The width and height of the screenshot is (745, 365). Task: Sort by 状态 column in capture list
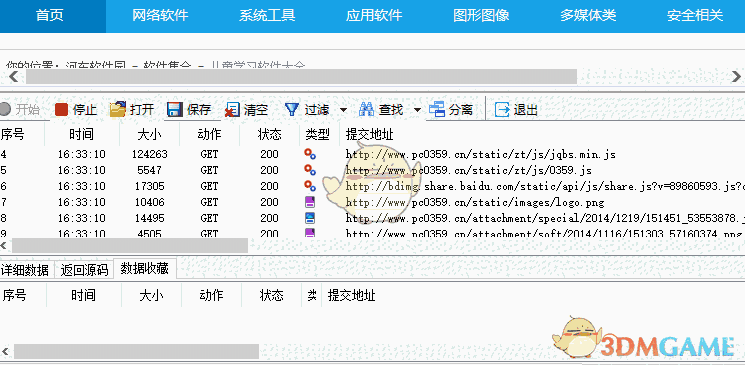[269, 134]
